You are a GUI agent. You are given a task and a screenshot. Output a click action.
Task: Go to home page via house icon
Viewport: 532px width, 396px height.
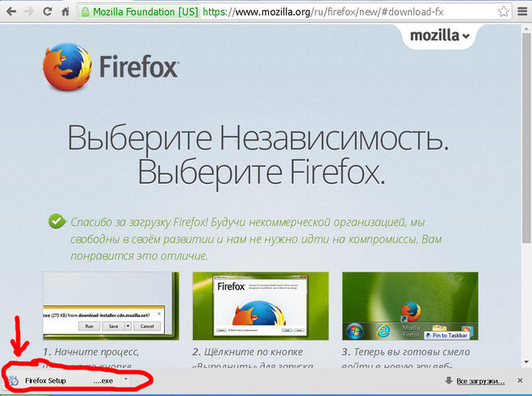click(x=65, y=11)
